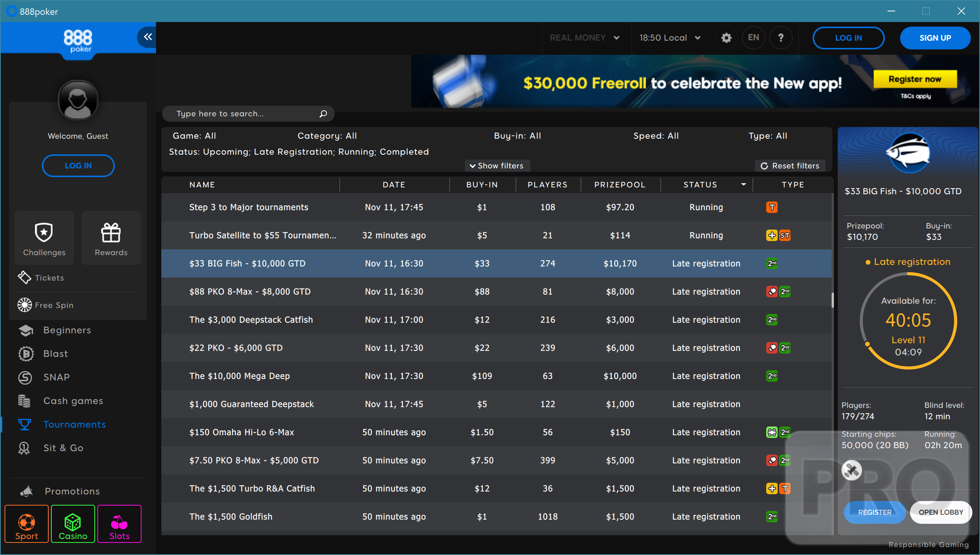
Task: Select $7.50 PKO 8-Max row
Action: click(x=496, y=460)
